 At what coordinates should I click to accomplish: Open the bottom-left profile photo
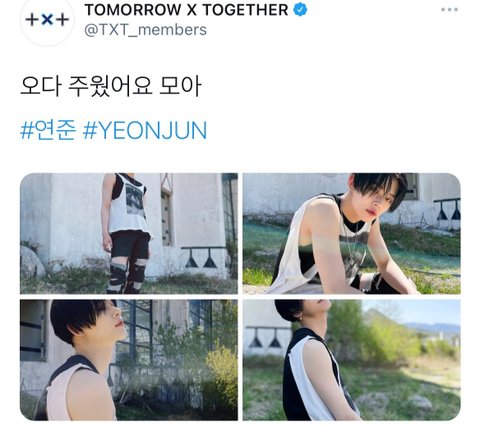pyautogui.click(x=129, y=360)
